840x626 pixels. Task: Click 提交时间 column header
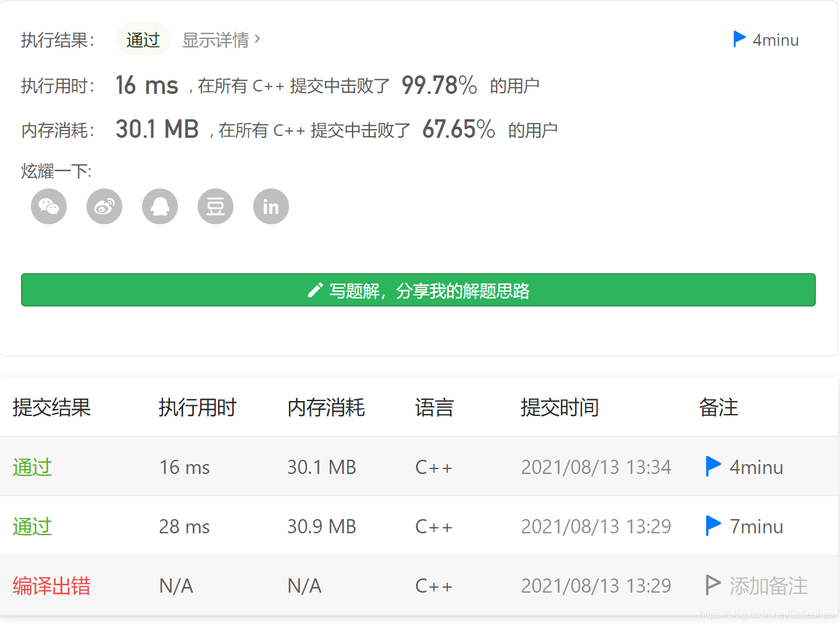(560, 407)
